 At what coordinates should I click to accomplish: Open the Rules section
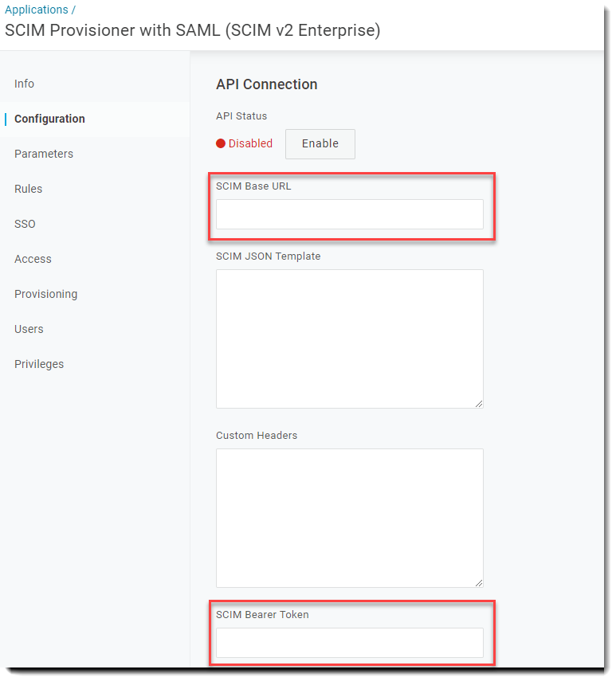[28, 189]
